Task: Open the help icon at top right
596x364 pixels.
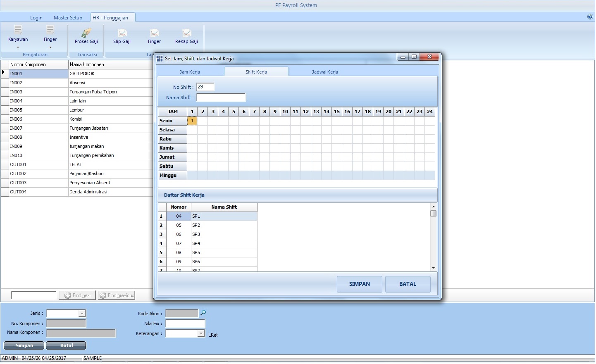Action: [590, 17]
